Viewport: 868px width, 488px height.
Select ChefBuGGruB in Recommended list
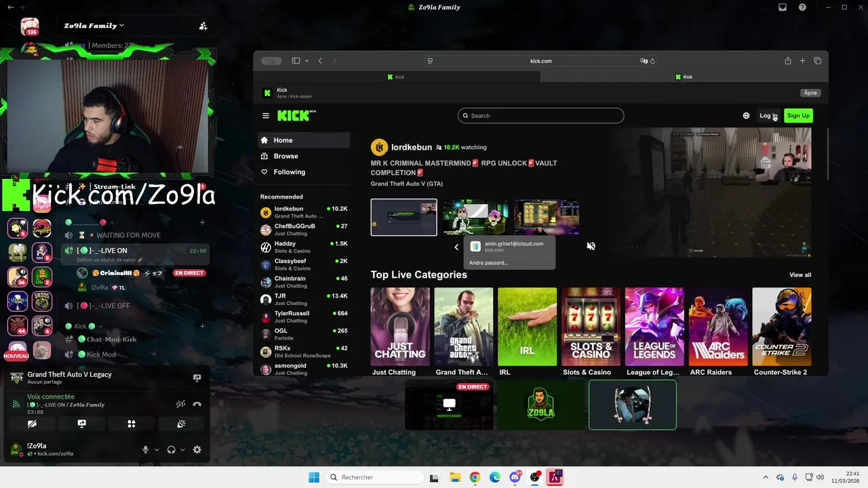pyautogui.click(x=304, y=229)
